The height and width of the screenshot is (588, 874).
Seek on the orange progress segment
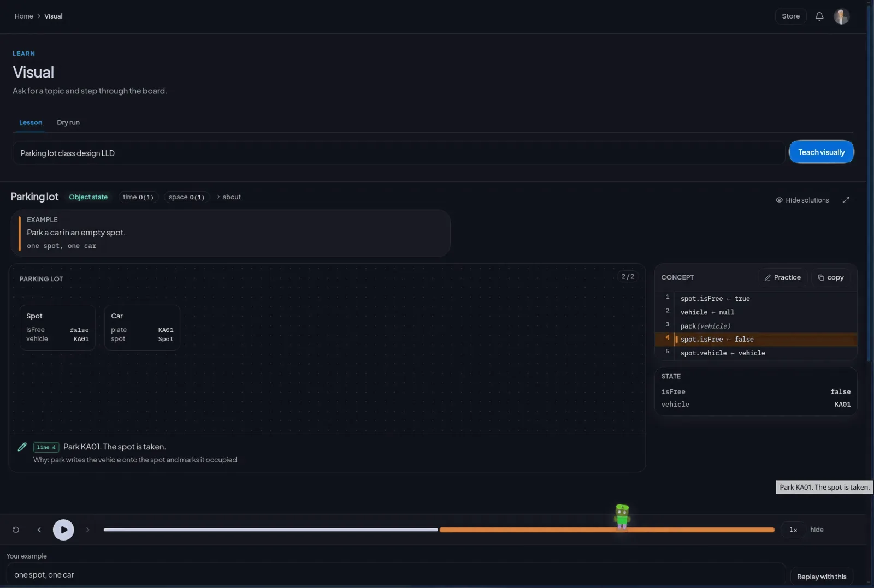coord(607,530)
